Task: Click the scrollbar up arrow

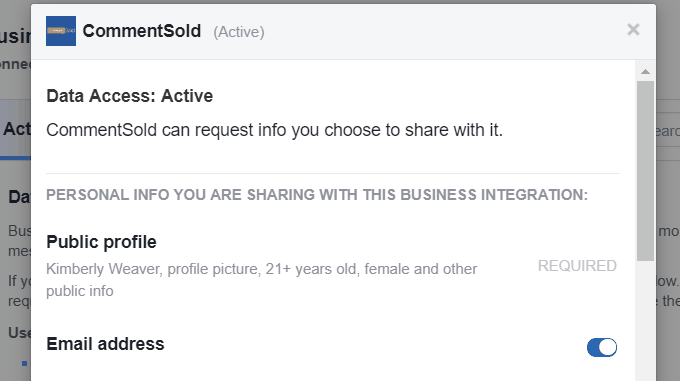Action: pyautogui.click(x=645, y=72)
